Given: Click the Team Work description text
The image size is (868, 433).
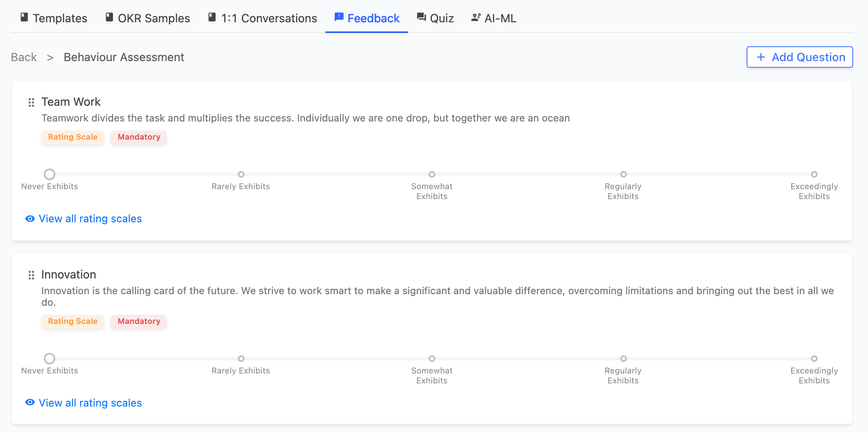Looking at the screenshot, I should [306, 118].
